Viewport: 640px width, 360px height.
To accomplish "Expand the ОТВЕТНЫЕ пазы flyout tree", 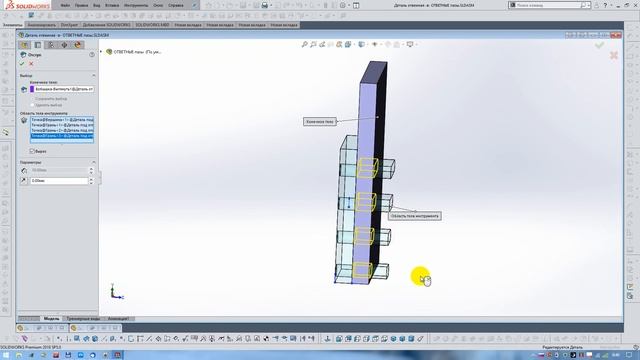I will tap(102, 52).
